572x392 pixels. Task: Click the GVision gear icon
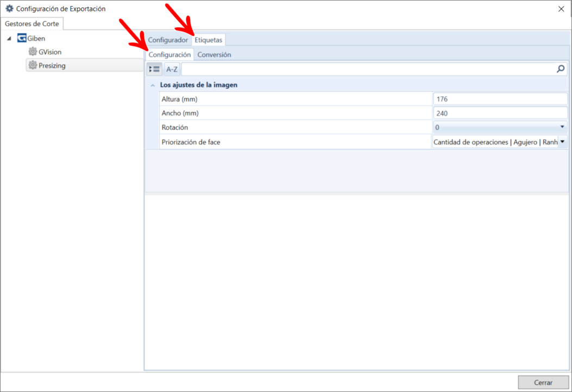tap(33, 52)
